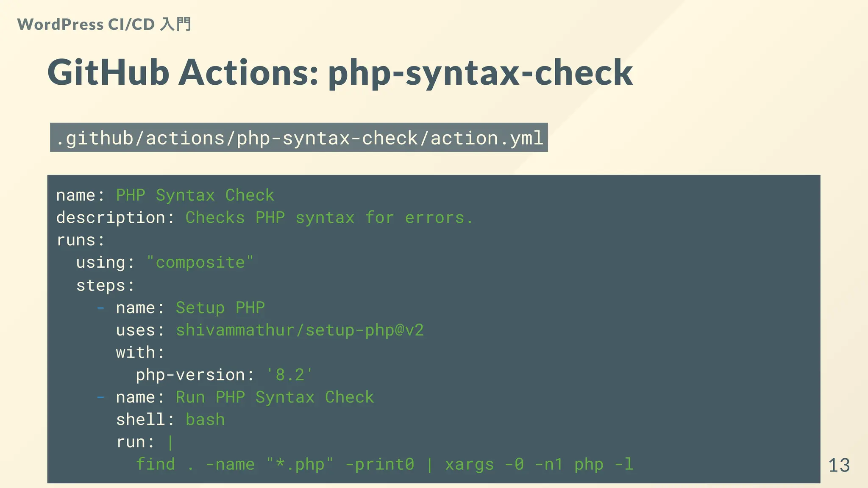This screenshot has height=488, width=868.
Task: Click the slide title 'GitHub Actions: php-syntax-check'
Action: (340, 72)
